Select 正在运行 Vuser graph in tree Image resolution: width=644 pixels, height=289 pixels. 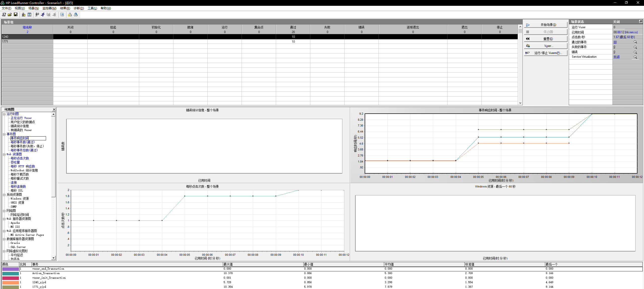(21, 118)
